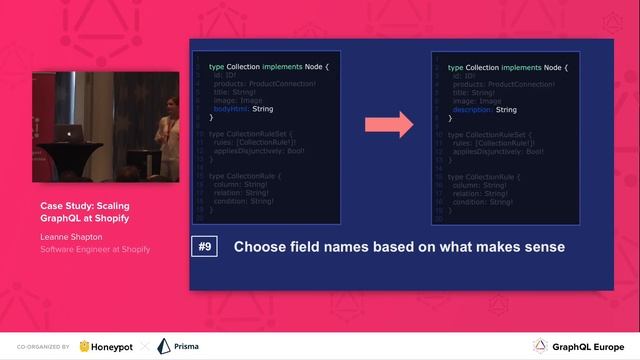640x360 pixels.
Task: Click the talk title 'Case Study: Scaling GraphQL at Shopify'
Action: tap(85, 212)
